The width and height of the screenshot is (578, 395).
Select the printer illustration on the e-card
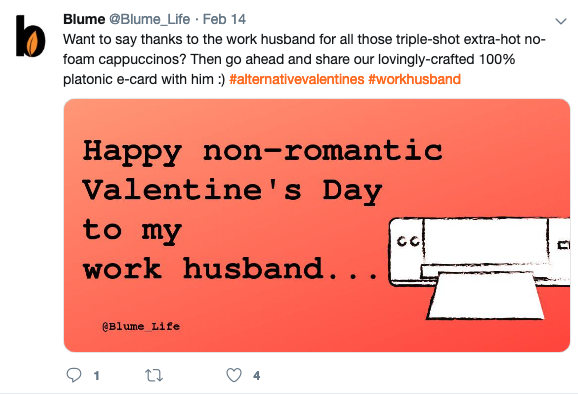pyautogui.click(x=479, y=268)
